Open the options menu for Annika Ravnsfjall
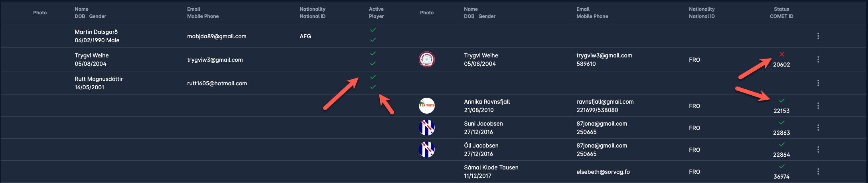This screenshot has height=183, width=868. tap(818, 106)
